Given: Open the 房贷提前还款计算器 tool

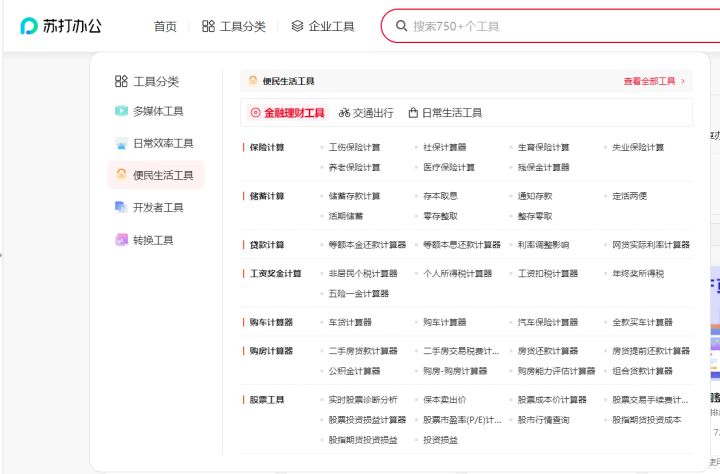Looking at the screenshot, I should pyautogui.click(x=651, y=351).
